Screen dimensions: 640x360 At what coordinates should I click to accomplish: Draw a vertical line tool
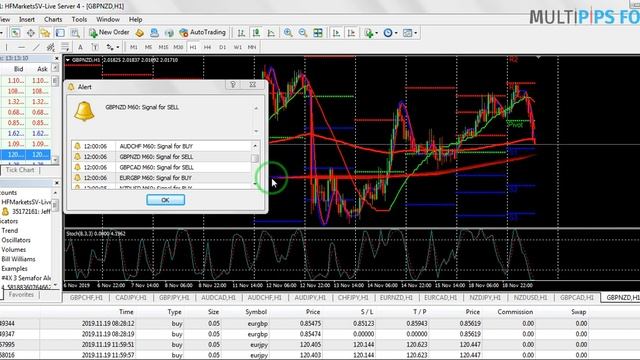point(7,47)
